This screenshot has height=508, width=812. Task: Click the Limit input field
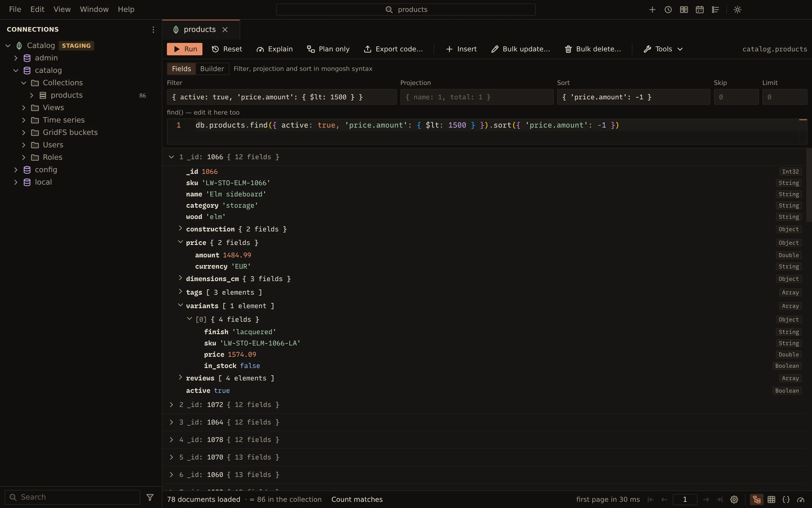coord(784,97)
